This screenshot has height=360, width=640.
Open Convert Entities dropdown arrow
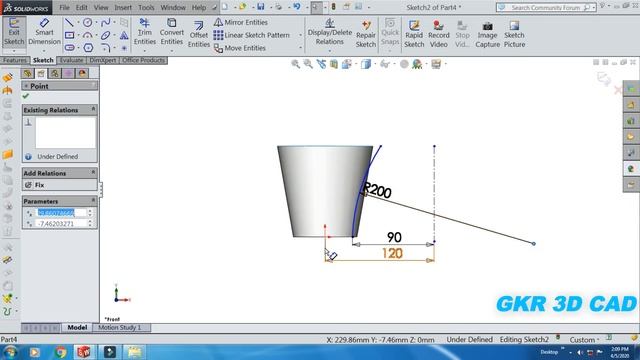[171, 51]
